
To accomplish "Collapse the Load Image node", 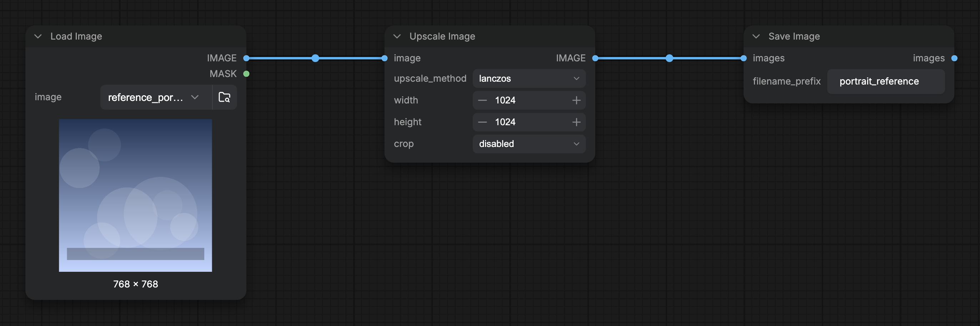I will pos(38,36).
